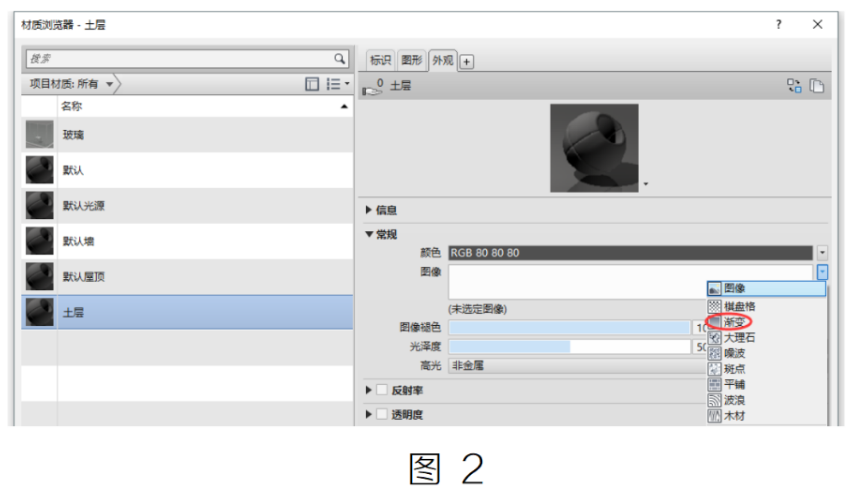Sort materials by the 名称 column header
Image resolution: width=863 pixels, height=492 pixels.
coord(205,106)
